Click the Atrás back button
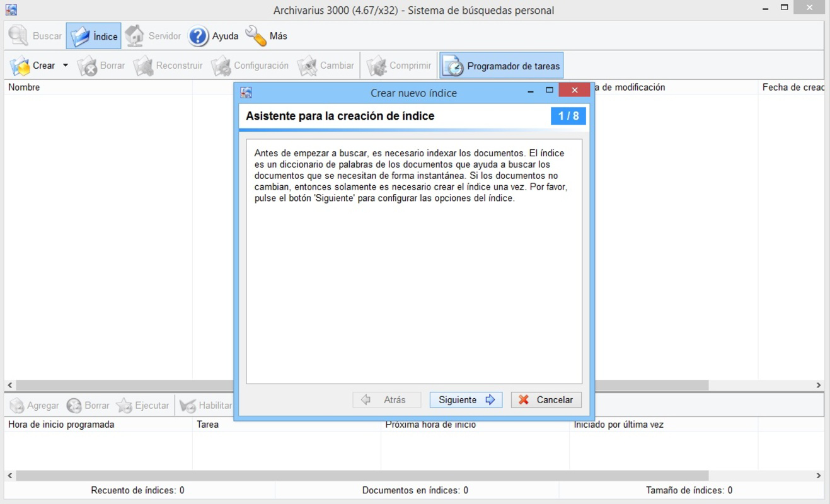This screenshot has width=830, height=504. click(387, 399)
